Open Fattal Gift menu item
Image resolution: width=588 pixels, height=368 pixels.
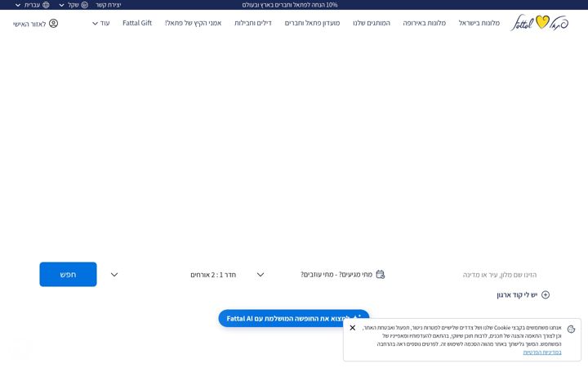(137, 23)
